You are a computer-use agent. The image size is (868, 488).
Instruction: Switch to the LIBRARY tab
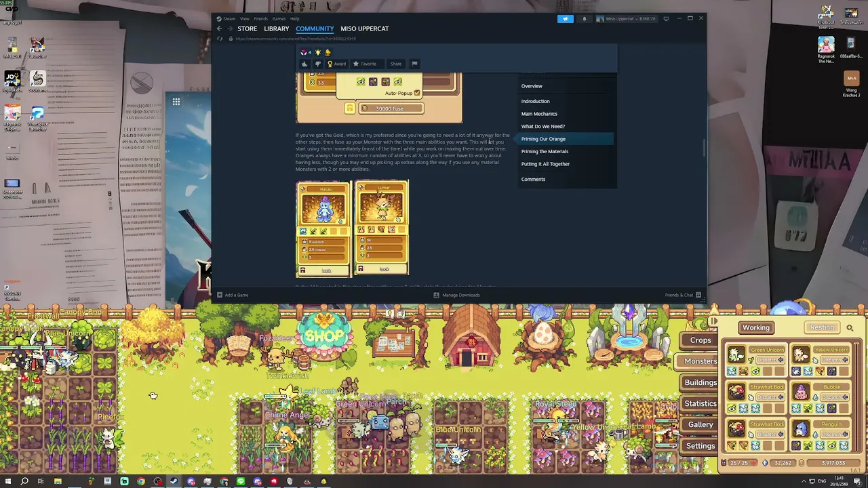tap(277, 28)
